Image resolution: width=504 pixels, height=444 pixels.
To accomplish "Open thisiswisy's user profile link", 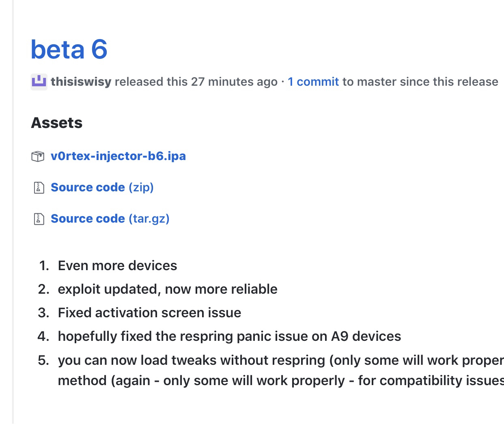I will point(81,82).
